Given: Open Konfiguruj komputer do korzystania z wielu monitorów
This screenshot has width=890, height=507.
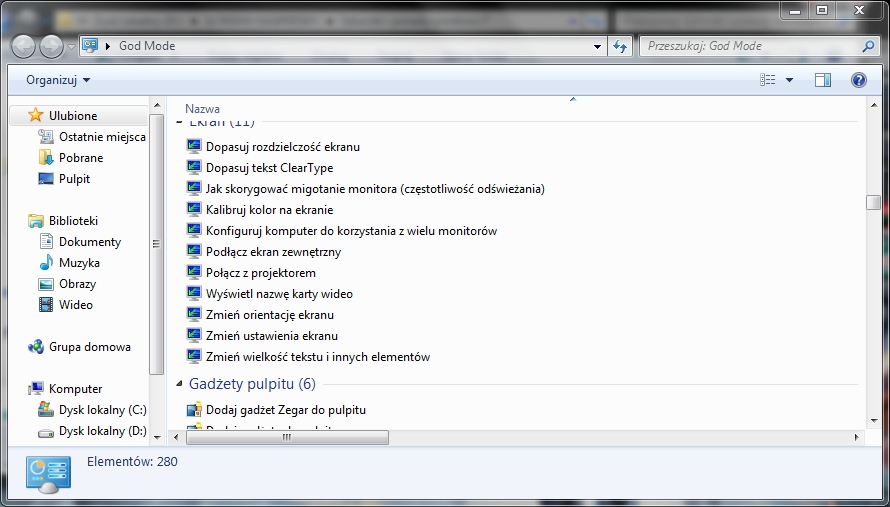Looking at the screenshot, I should click(x=351, y=231).
